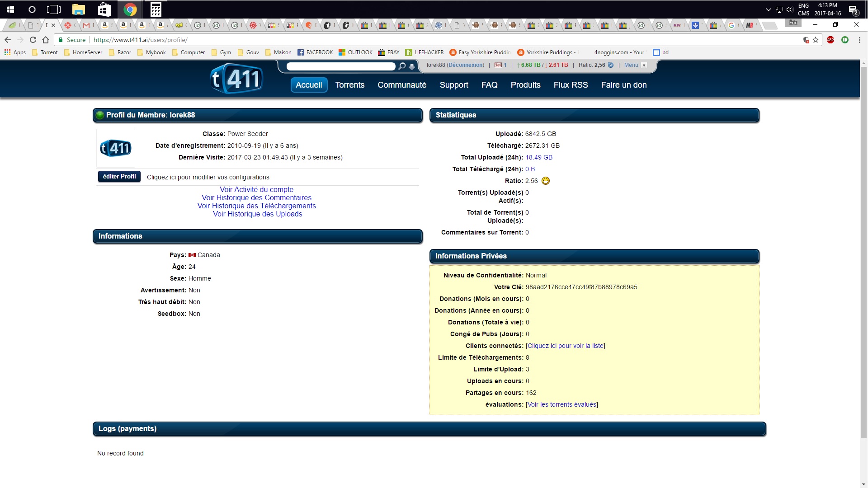
Task: Open File Explorer from taskbar
Action: tap(79, 9)
